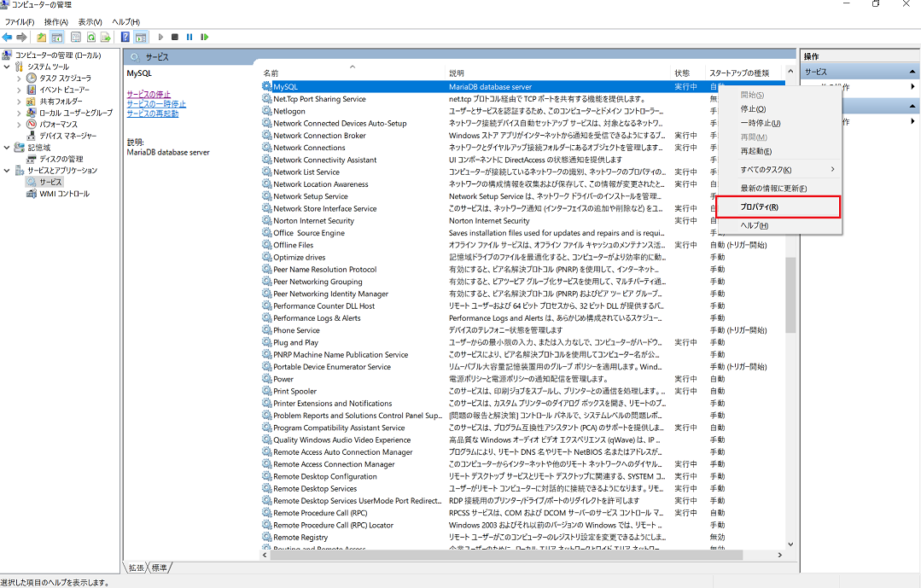Click the gear icon beside Netlogon

[267, 111]
